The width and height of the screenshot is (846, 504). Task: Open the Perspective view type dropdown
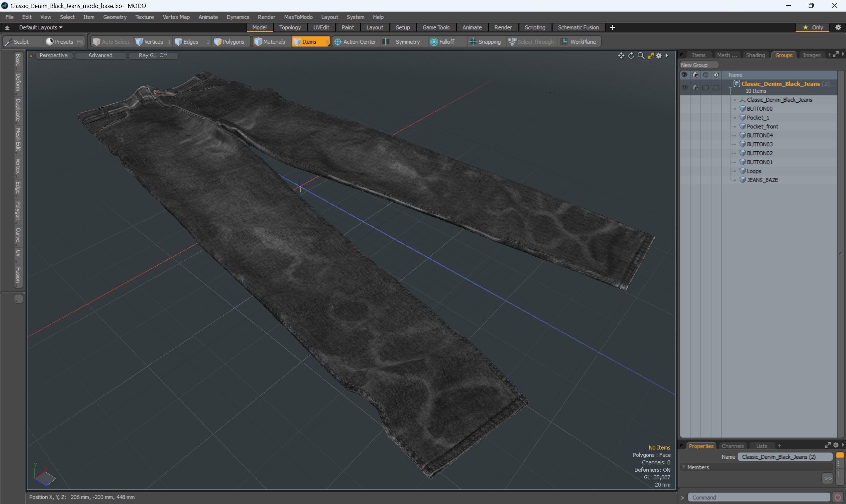pos(54,55)
